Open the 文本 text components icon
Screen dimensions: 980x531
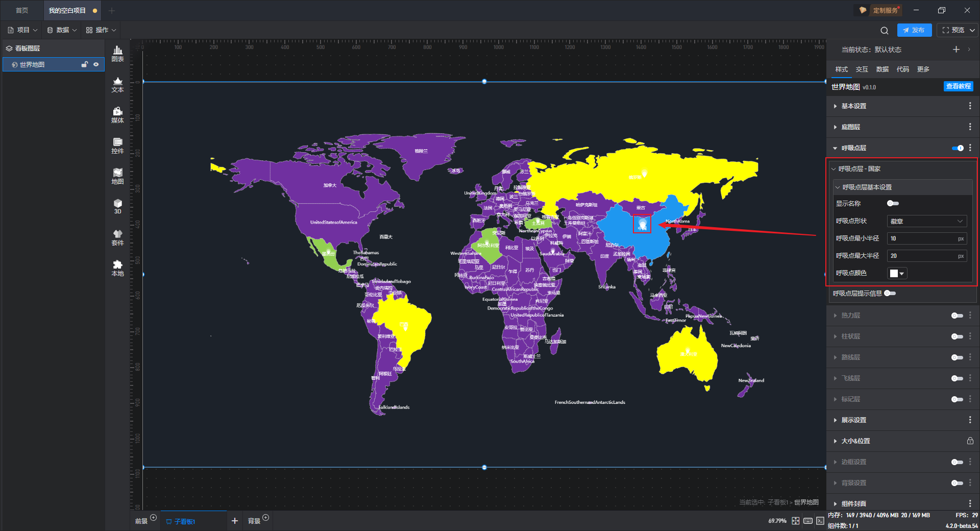pos(117,84)
